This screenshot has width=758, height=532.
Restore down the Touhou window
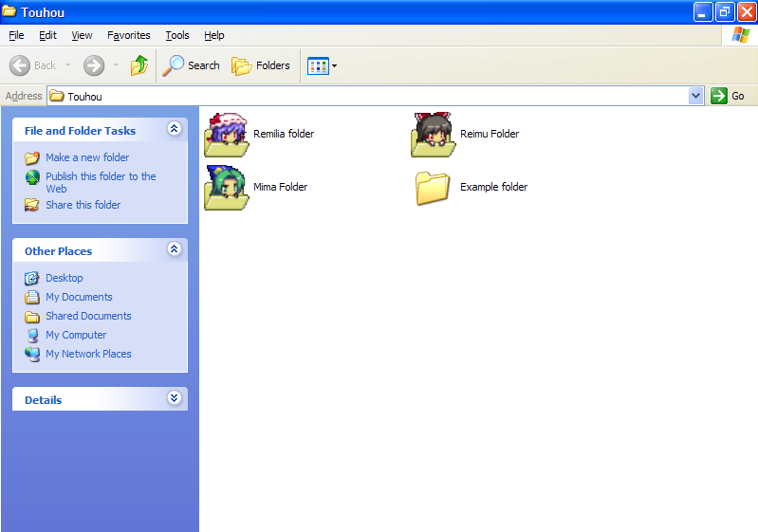click(725, 12)
